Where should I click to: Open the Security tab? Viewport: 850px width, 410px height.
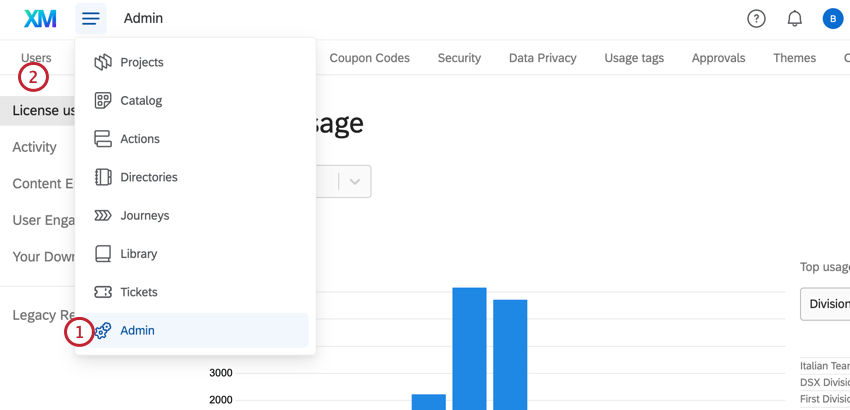459,58
